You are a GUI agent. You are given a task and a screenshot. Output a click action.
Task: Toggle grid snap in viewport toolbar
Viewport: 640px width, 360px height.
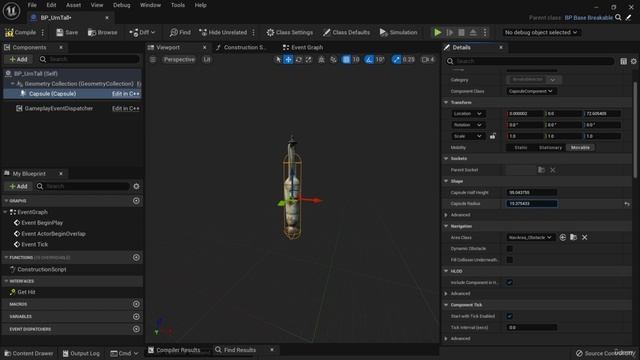(x=346, y=60)
